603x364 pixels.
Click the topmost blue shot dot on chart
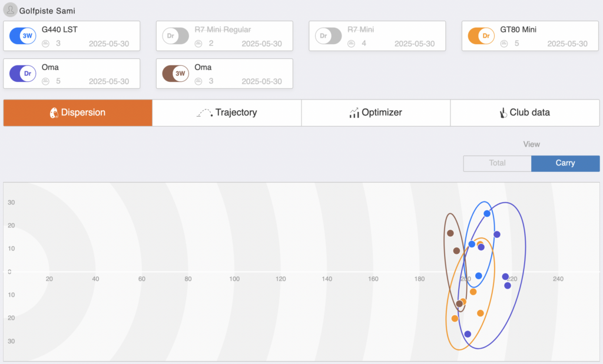487,214
